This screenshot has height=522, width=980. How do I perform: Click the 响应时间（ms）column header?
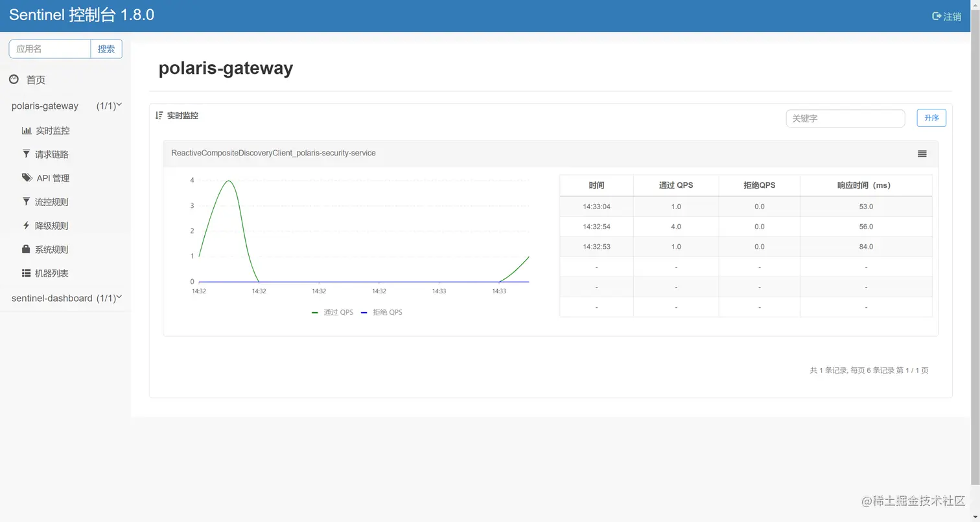tap(866, 185)
